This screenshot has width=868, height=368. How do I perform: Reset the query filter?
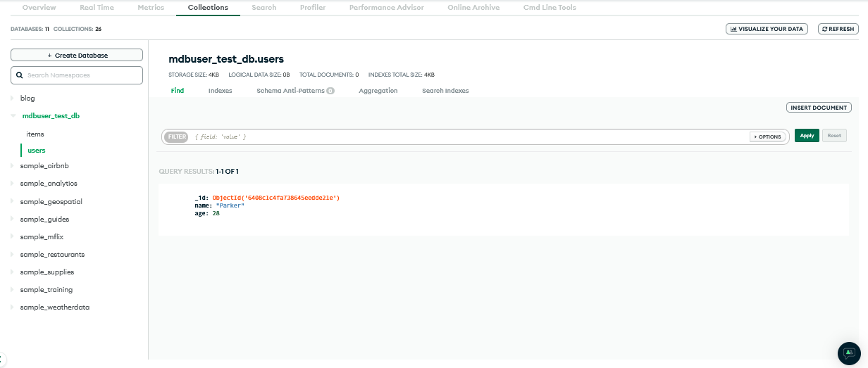point(834,136)
